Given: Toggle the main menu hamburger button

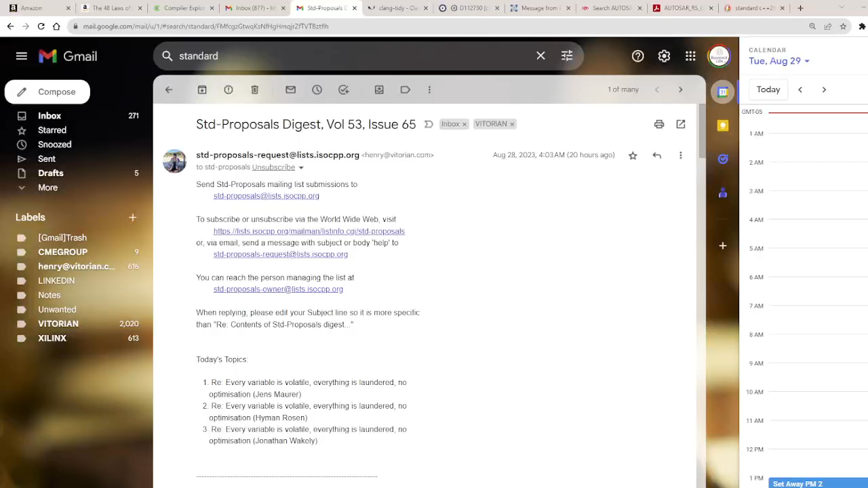Looking at the screenshot, I should tap(22, 56).
